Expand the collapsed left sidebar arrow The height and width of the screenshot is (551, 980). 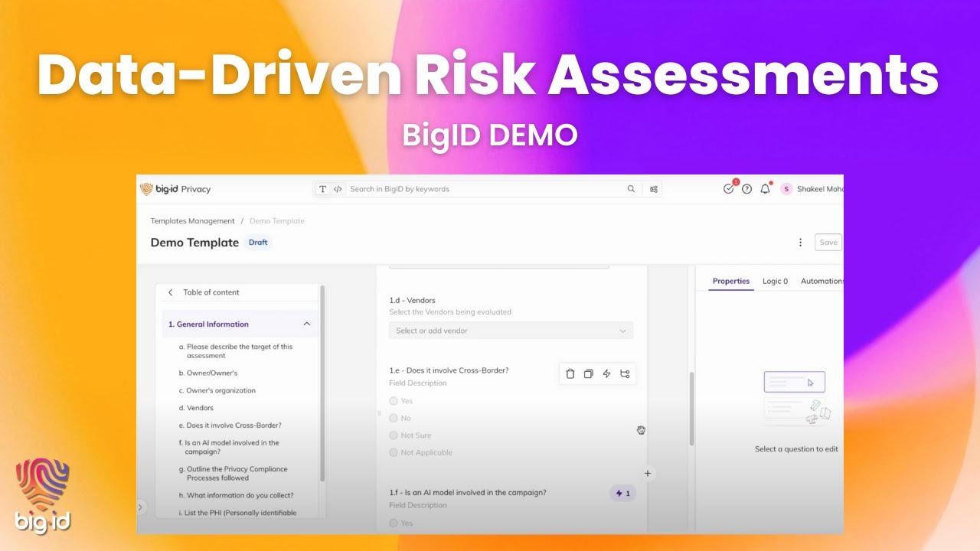click(x=140, y=507)
